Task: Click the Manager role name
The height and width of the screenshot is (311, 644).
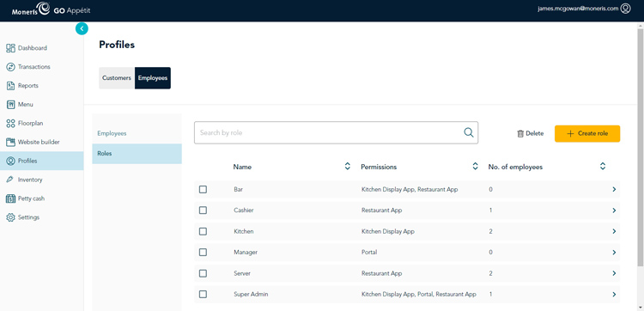Action: pos(246,253)
